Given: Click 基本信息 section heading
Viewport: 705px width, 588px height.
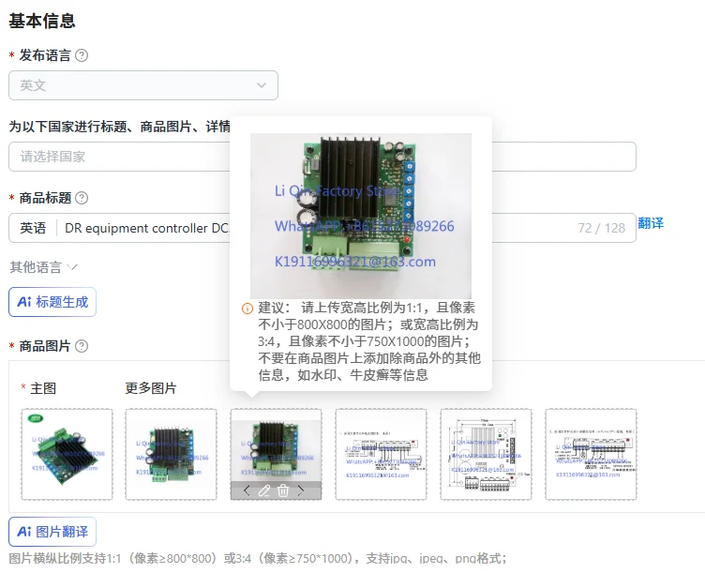Looking at the screenshot, I should 42,22.
